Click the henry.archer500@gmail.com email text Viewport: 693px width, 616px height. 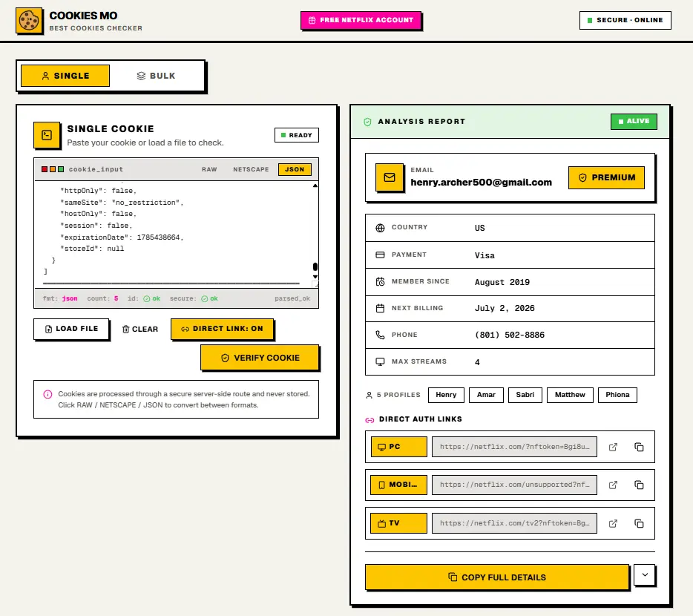tap(481, 182)
